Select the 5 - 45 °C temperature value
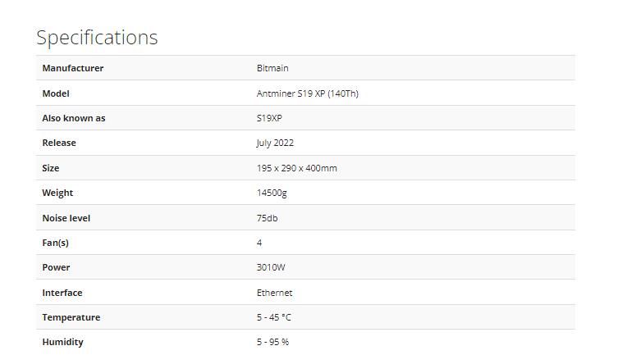This screenshot has height=364, width=627. pos(274,317)
